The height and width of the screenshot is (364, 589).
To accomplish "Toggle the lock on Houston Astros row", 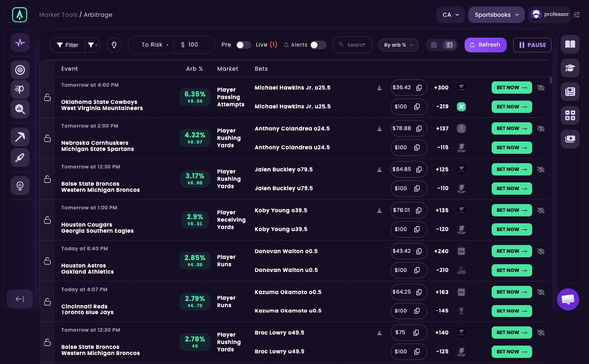I will click(x=47, y=261).
